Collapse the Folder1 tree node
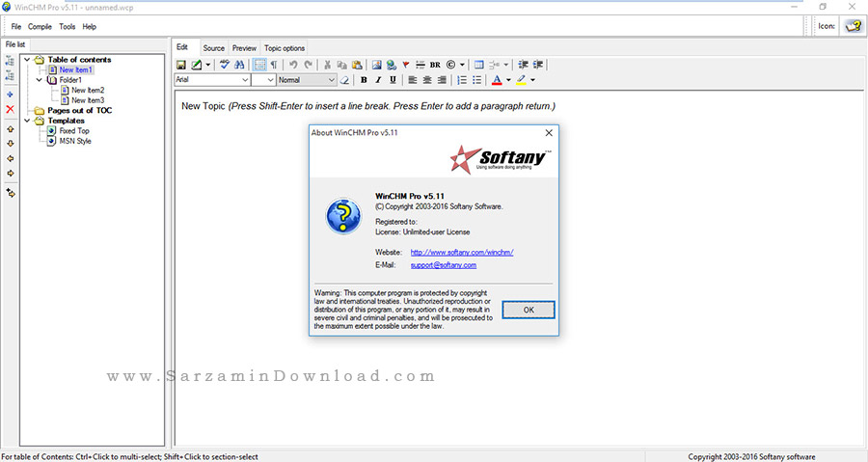 coord(39,80)
